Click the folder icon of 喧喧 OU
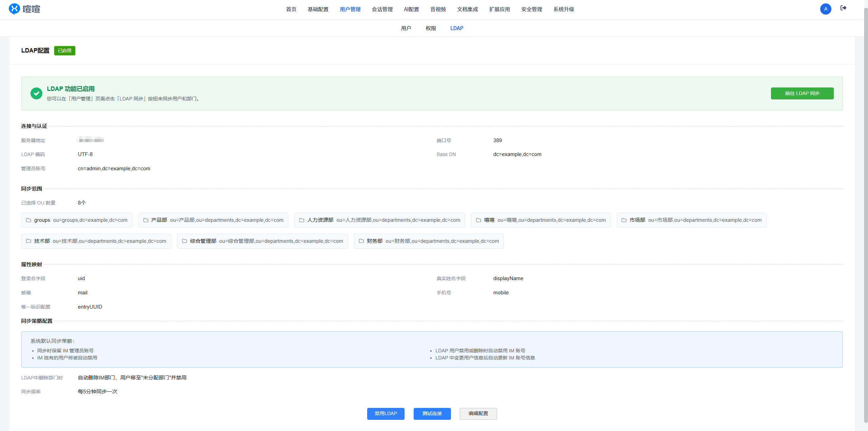This screenshot has height=431, width=868. [x=478, y=220]
